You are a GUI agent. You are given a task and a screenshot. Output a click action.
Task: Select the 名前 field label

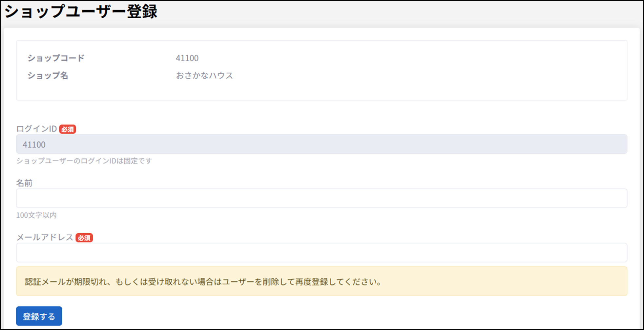[24, 183]
